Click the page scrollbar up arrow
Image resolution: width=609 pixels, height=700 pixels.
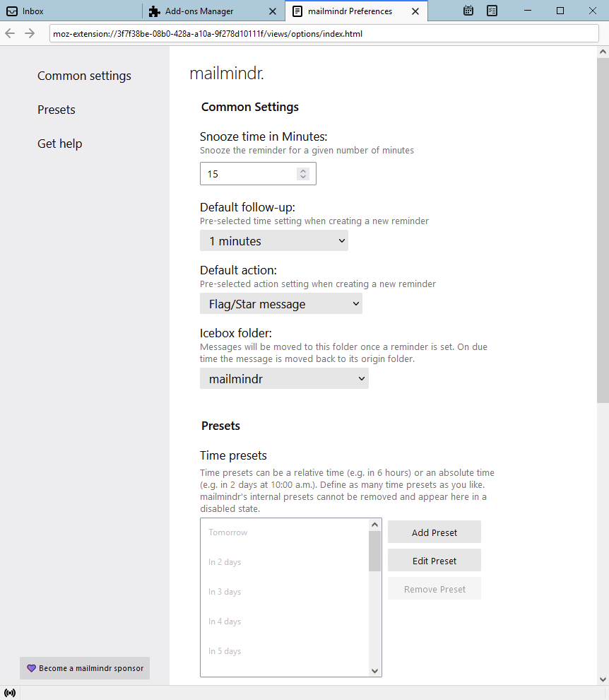click(603, 52)
